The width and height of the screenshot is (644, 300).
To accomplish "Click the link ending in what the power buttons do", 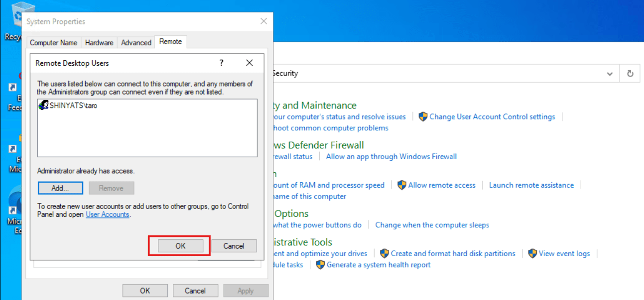I will pos(317,225).
